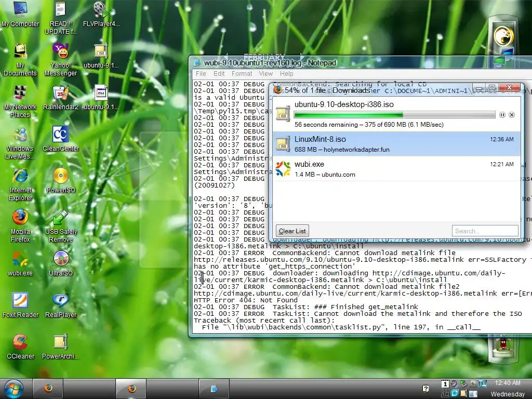Open My Network Places icon
The height and width of the screenshot is (399, 532).
(20, 101)
